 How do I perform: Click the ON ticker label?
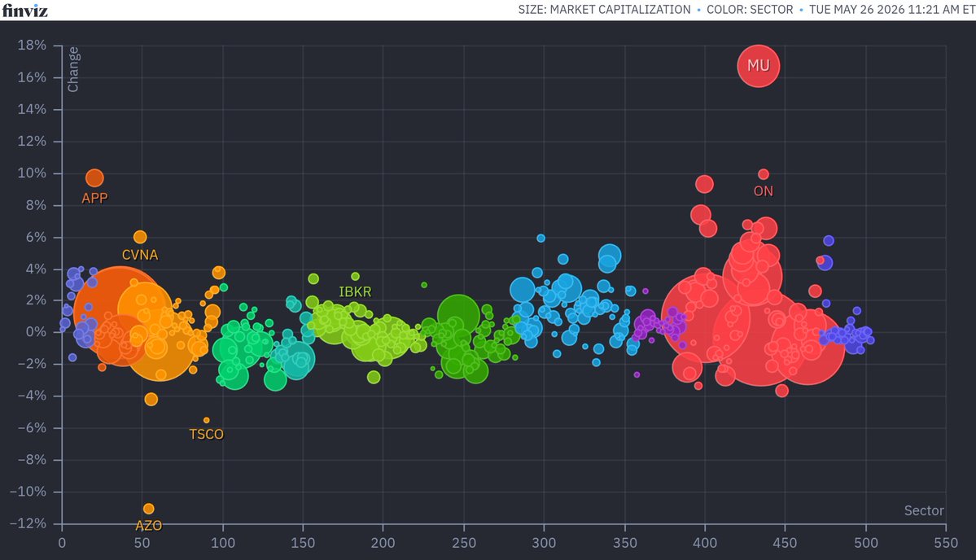(x=763, y=191)
